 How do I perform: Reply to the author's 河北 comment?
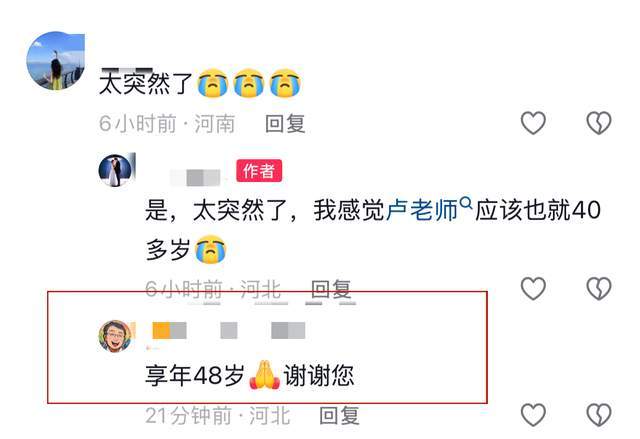click(x=331, y=289)
